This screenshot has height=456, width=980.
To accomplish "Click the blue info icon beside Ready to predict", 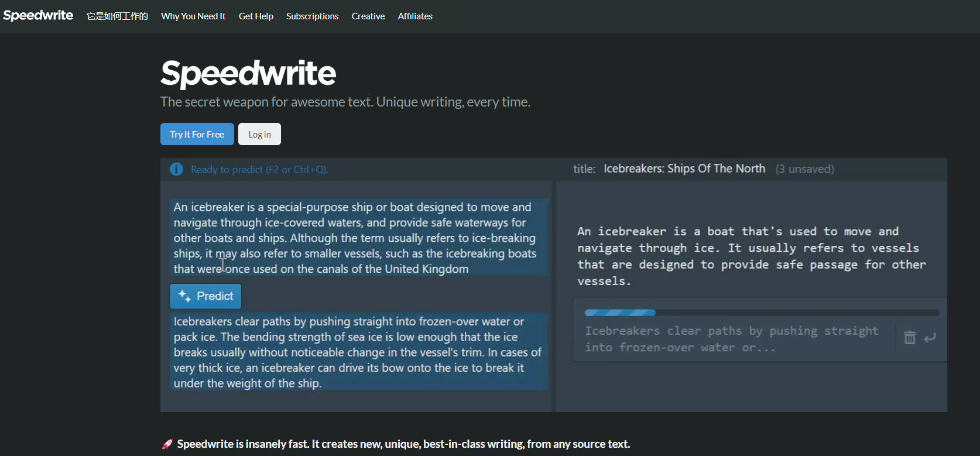I will point(176,169).
